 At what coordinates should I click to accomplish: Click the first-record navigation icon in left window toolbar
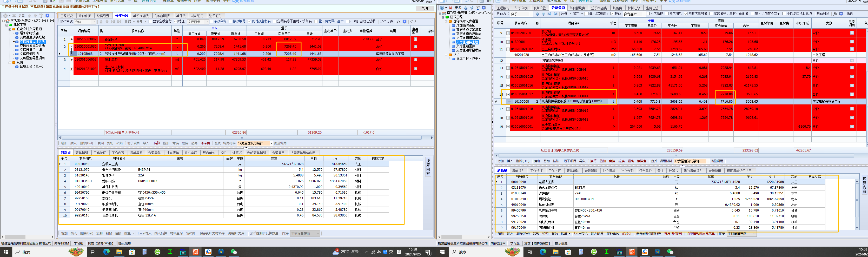pyautogui.click(x=113, y=22)
